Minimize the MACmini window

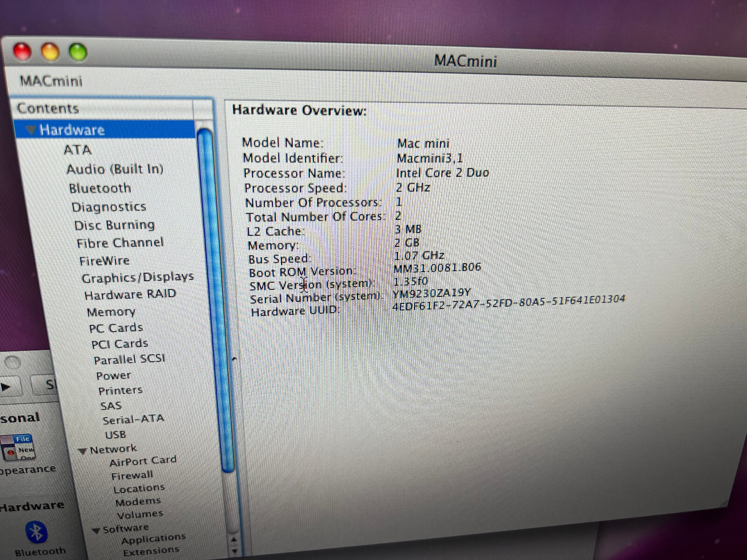tap(50, 51)
